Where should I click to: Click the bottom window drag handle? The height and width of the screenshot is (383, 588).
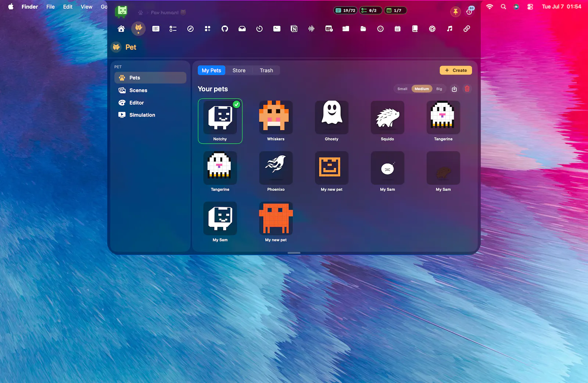coord(294,253)
